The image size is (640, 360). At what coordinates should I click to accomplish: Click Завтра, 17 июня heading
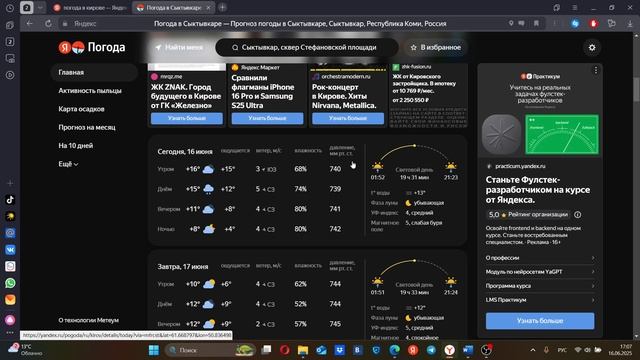coord(183,267)
